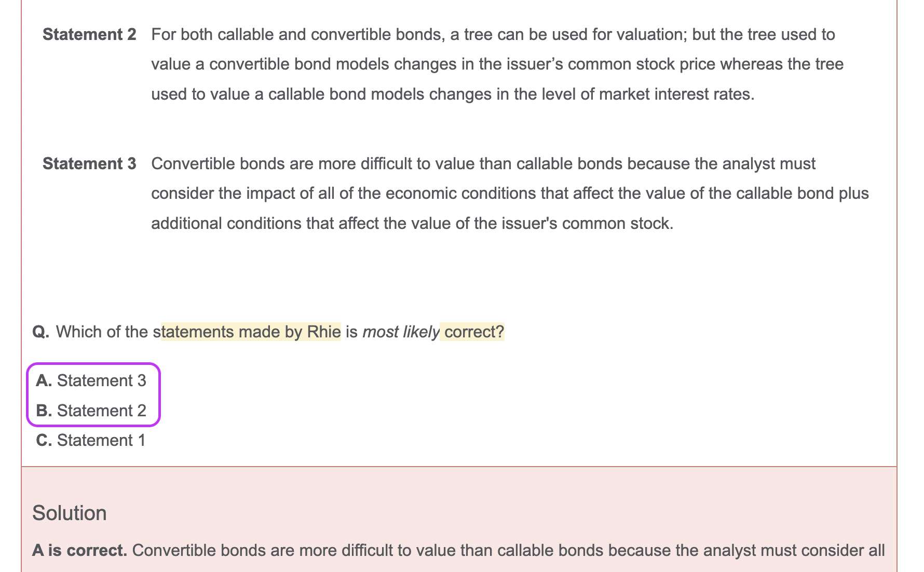
Task: Click Statement 3 line "Convertible bonds are more difficult"
Action: click(x=483, y=164)
